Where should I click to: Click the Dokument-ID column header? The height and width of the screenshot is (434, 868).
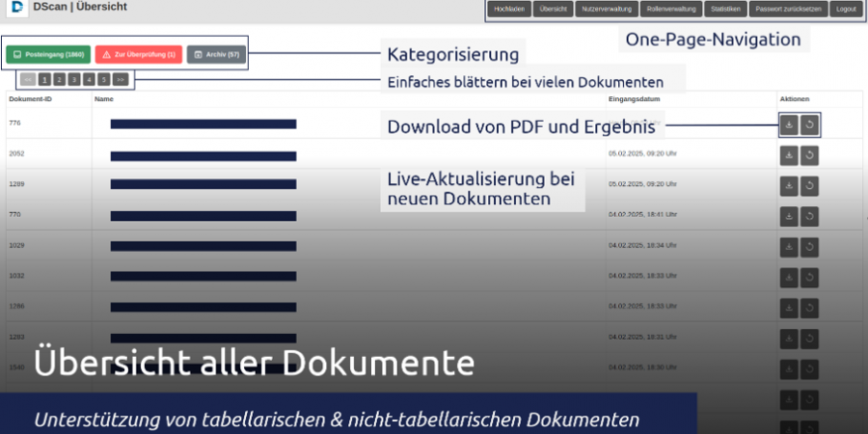pos(31,99)
